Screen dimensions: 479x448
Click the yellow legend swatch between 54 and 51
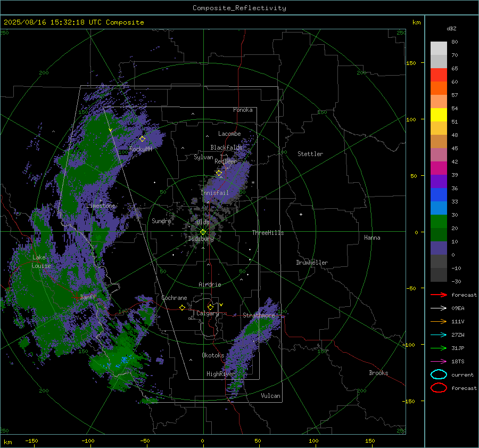click(439, 115)
